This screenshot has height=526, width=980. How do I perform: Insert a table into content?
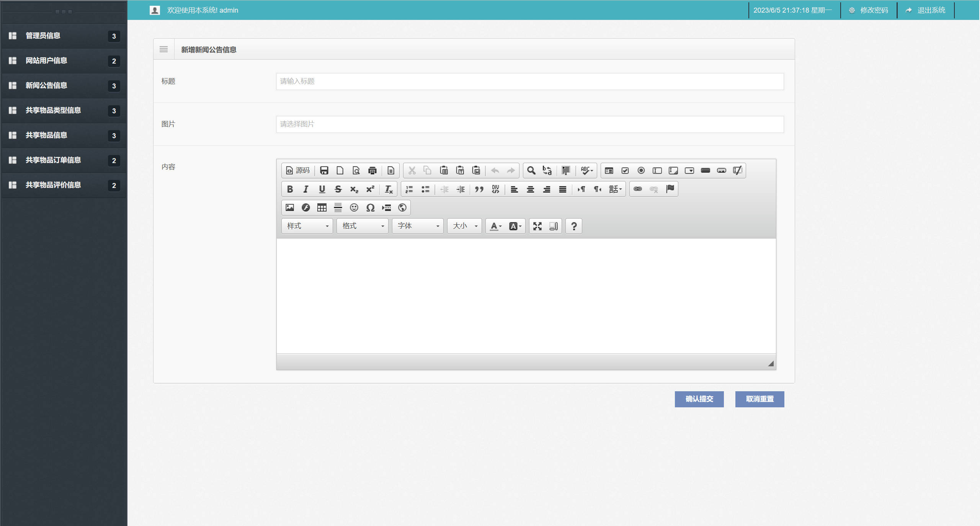pyautogui.click(x=322, y=207)
